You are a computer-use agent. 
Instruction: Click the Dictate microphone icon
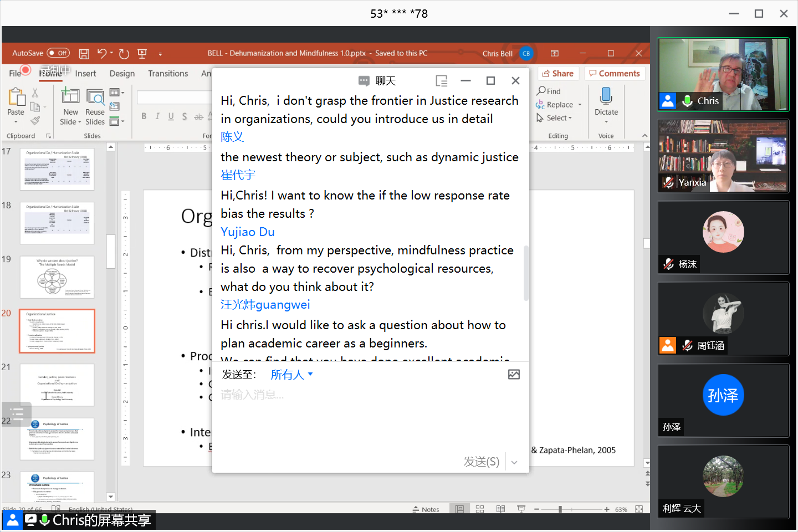606,97
